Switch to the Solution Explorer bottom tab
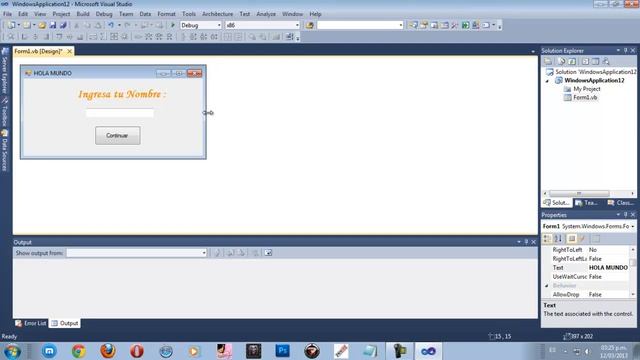This screenshot has width=640, height=360. tap(556, 203)
